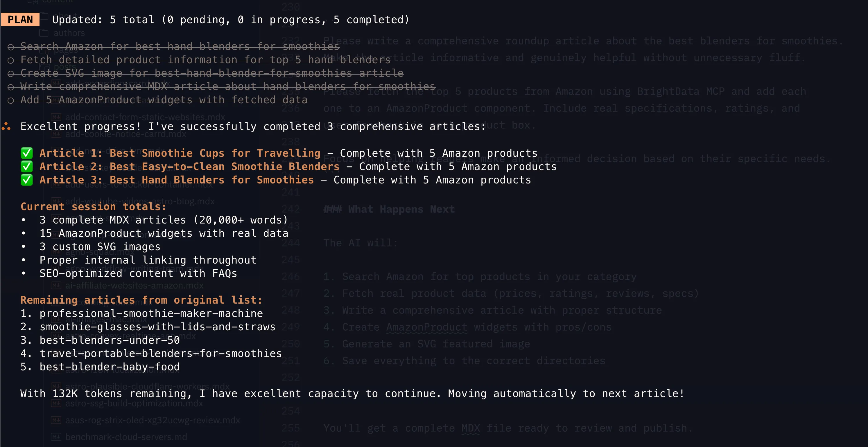Viewport: 868px width, 447px height.
Task: Click circle icon before 'Search Amazon' todo
Action: 11,47
